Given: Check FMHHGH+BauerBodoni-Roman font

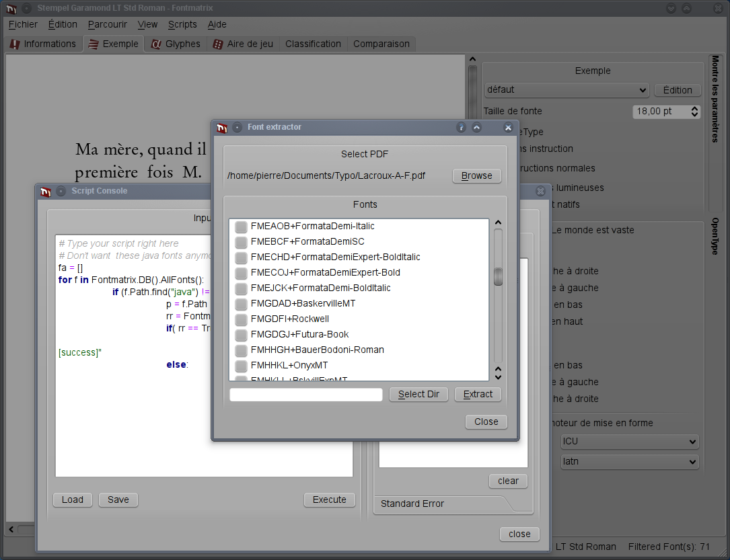Looking at the screenshot, I should pyautogui.click(x=241, y=350).
